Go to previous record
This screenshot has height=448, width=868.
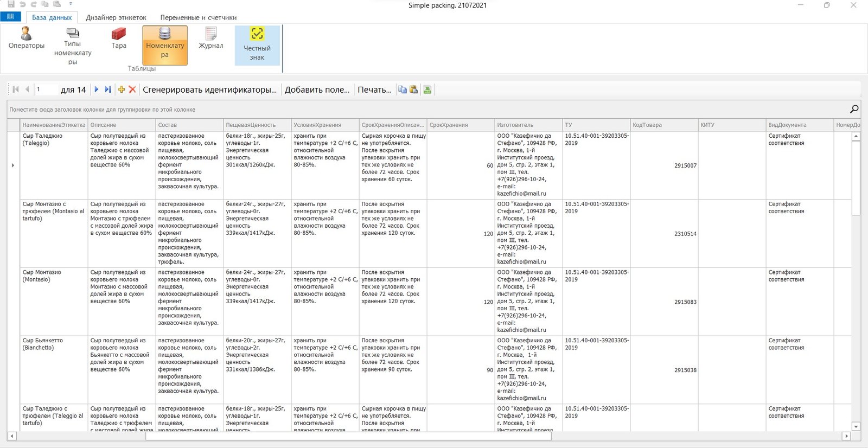27,89
